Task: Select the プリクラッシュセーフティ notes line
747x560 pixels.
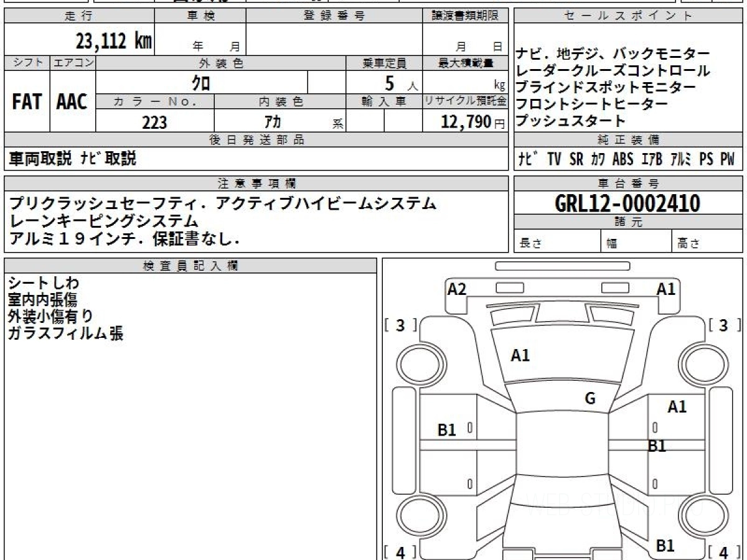Action: [223, 203]
